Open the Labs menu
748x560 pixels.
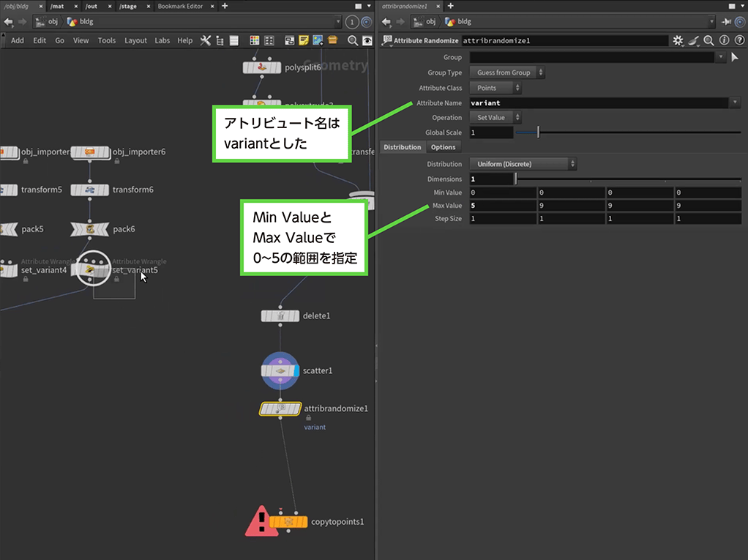click(162, 41)
